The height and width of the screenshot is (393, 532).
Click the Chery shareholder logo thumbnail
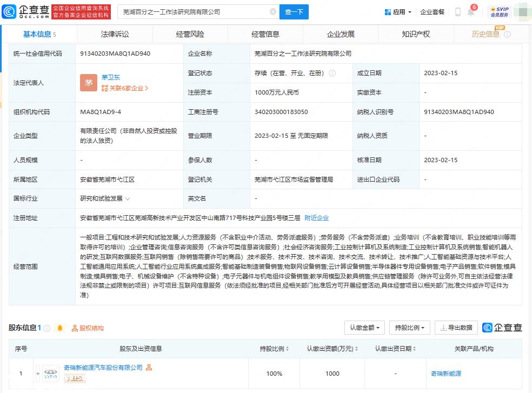[x=51, y=374]
